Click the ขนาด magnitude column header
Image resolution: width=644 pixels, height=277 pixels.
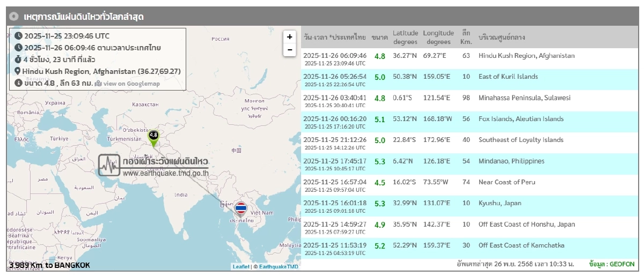379,38
